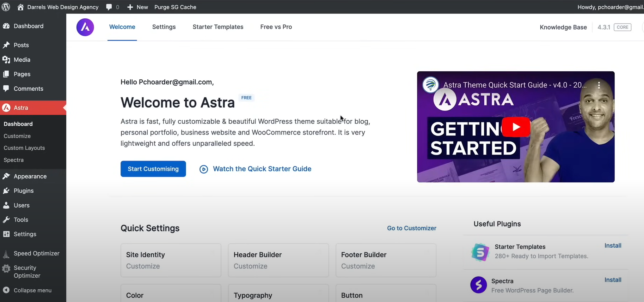644x302 pixels.
Task: Click the Pages document icon
Action: pyautogui.click(x=6, y=74)
